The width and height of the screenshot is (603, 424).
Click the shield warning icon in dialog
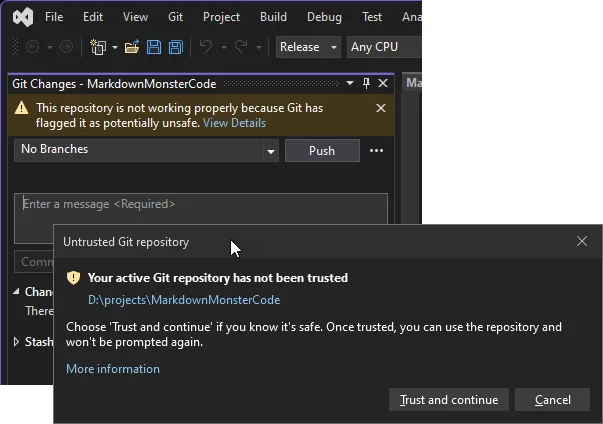[73, 278]
